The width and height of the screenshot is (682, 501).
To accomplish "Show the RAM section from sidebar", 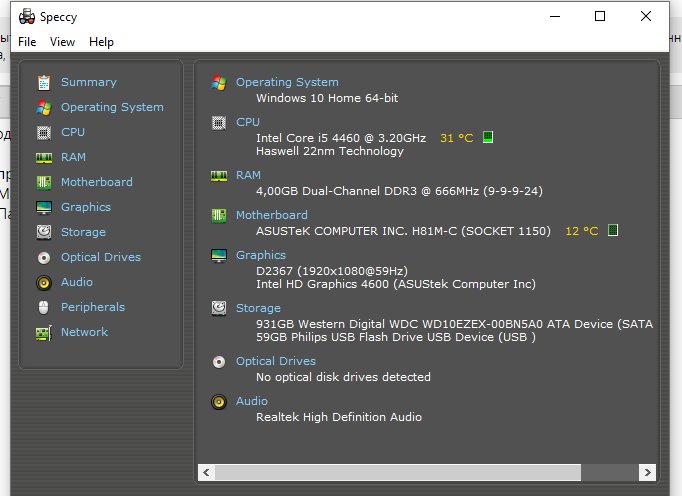I will click(73, 157).
